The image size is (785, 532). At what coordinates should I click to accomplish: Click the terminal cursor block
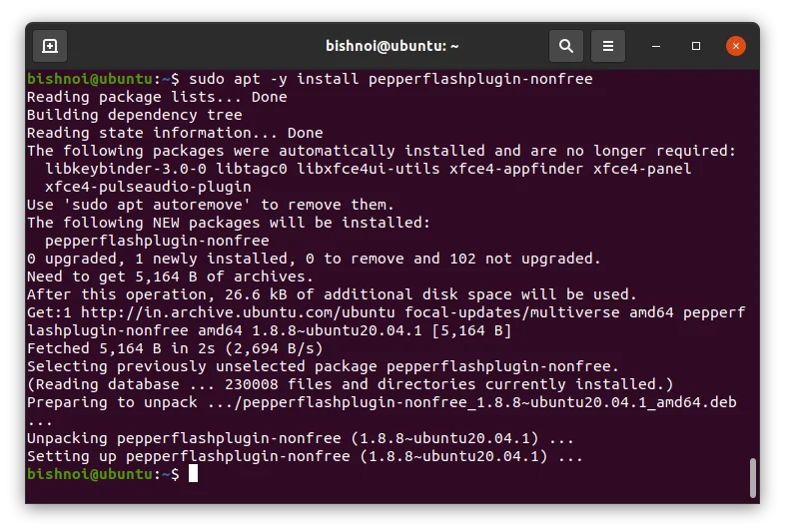pos(193,474)
